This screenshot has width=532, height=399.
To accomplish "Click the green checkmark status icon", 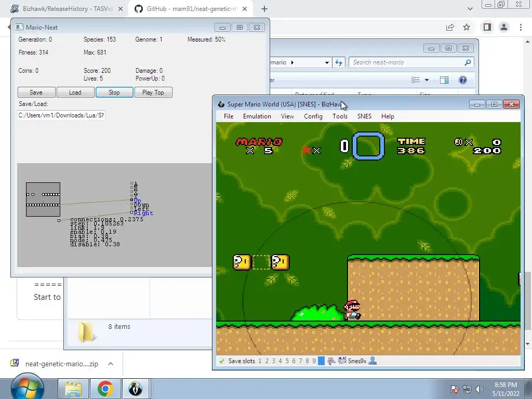I will click(x=221, y=361).
